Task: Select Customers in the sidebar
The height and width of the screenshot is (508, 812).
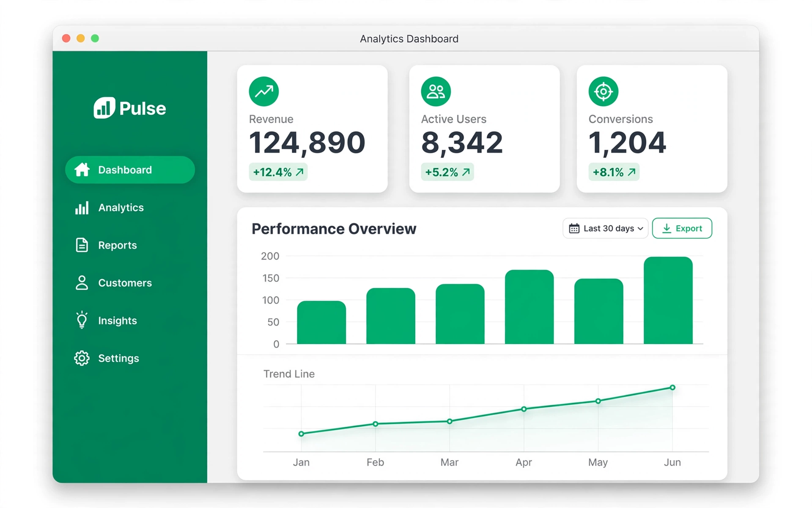Action: click(125, 283)
